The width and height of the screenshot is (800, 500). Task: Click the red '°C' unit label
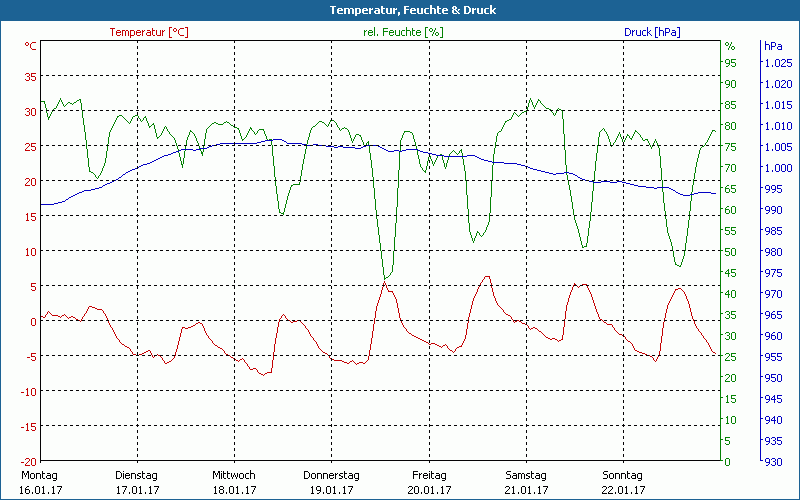coord(30,46)
